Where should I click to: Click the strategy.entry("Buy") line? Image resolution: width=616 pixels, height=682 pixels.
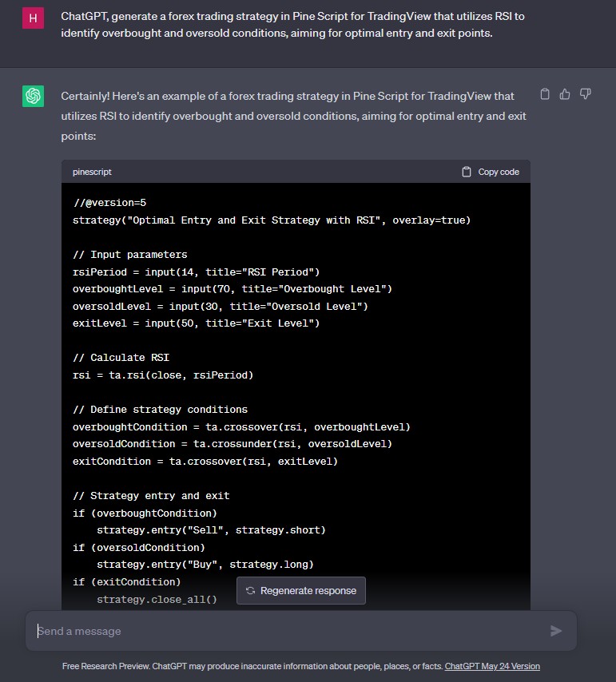[205, 564]
